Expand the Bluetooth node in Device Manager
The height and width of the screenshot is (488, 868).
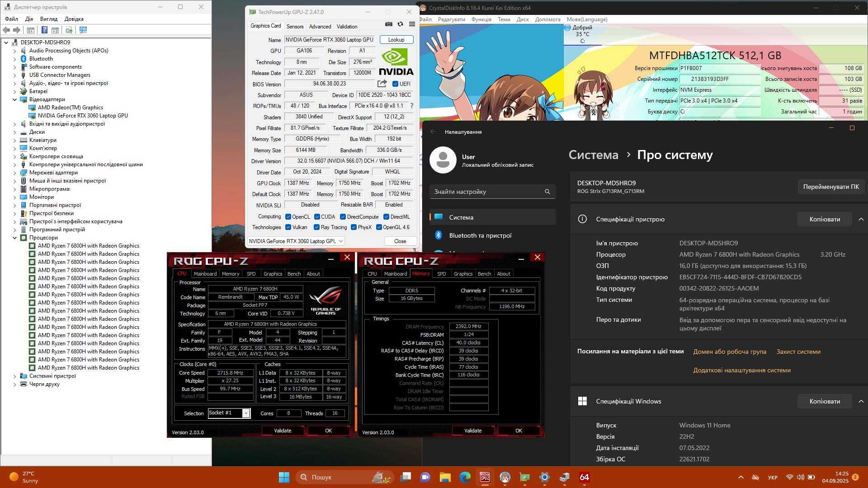[14, 59]
